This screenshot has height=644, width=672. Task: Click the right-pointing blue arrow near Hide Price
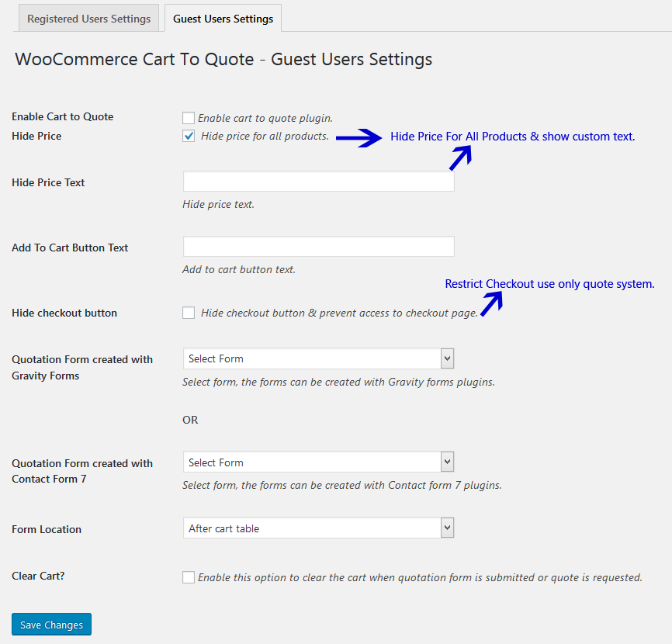pyautogui.click(x=358, y=138)
